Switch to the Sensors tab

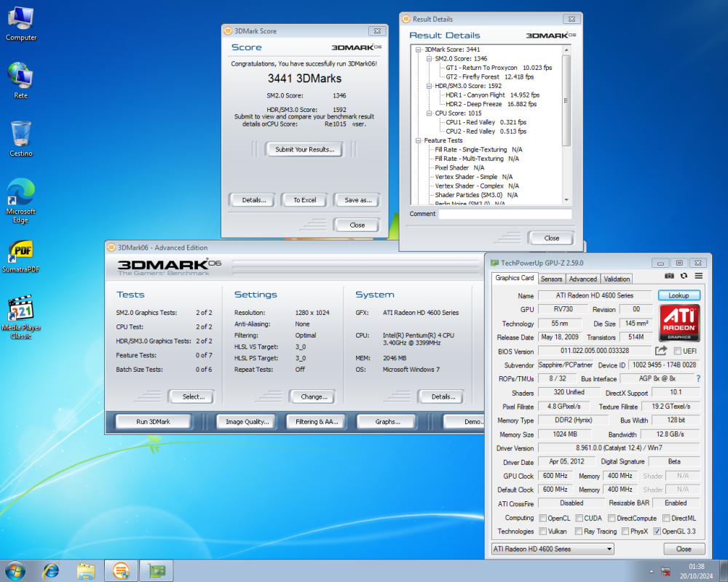551,279
